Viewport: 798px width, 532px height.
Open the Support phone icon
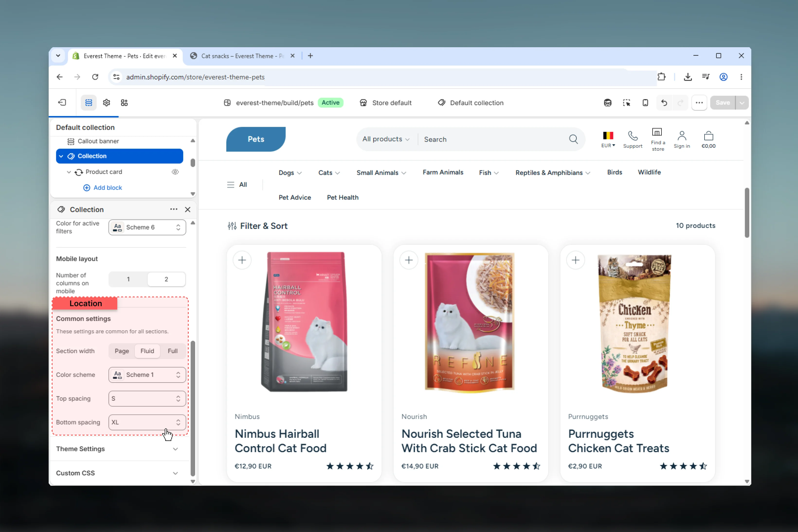[633, 139]
